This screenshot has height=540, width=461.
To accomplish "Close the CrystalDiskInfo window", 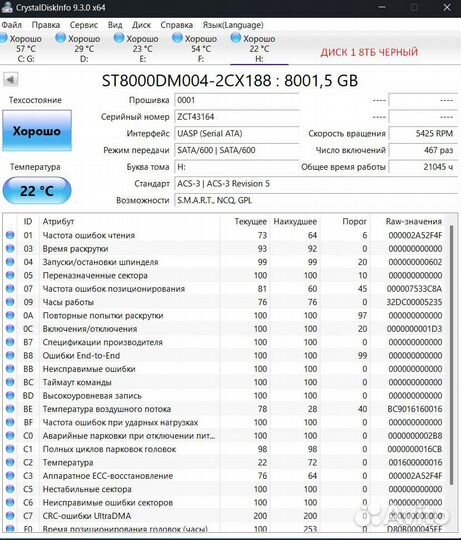I will point(447,7).
